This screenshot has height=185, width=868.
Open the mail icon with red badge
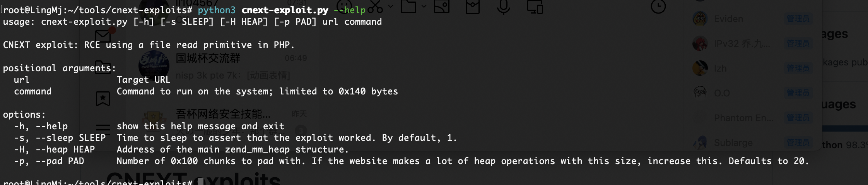(103, 36)
